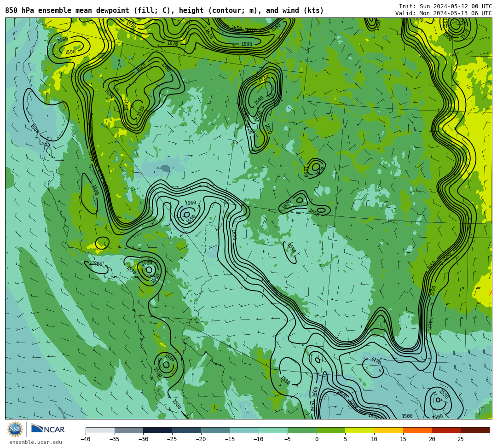This screenshot has height=448, width=497.
Task: Select the plot title about 850 hPa dewpoint
Action: pos(164,11)
